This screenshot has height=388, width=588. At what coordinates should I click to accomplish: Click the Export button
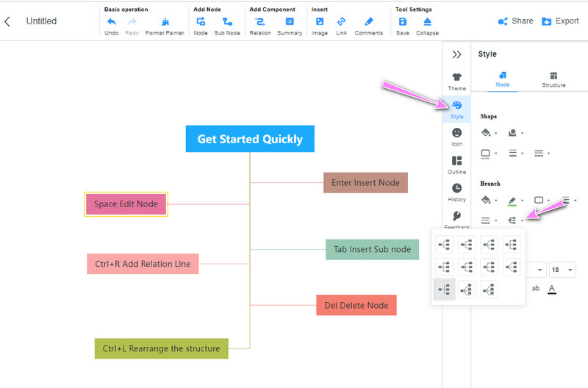tap(560, 21)
